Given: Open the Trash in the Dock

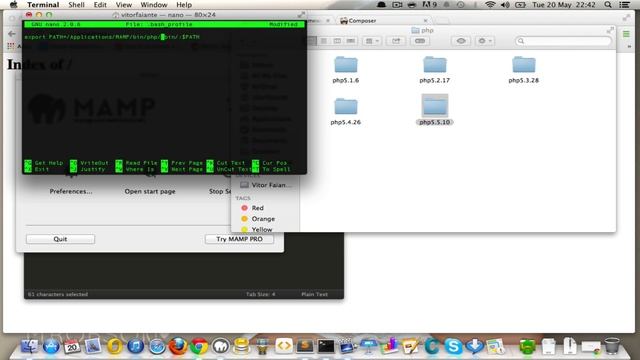Looking at the screenshot, I should tap(612, 346).
